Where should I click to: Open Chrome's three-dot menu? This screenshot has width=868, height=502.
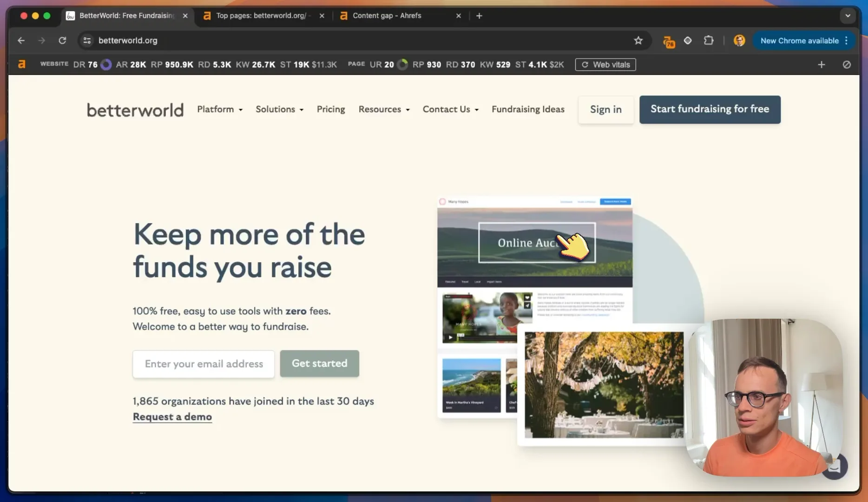(847, 40)
